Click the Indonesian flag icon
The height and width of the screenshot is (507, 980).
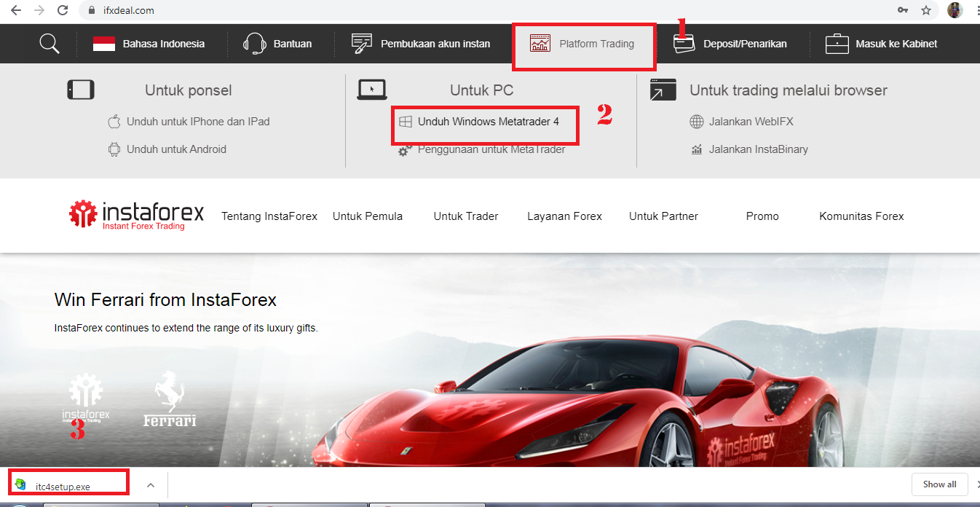[104, 44]
